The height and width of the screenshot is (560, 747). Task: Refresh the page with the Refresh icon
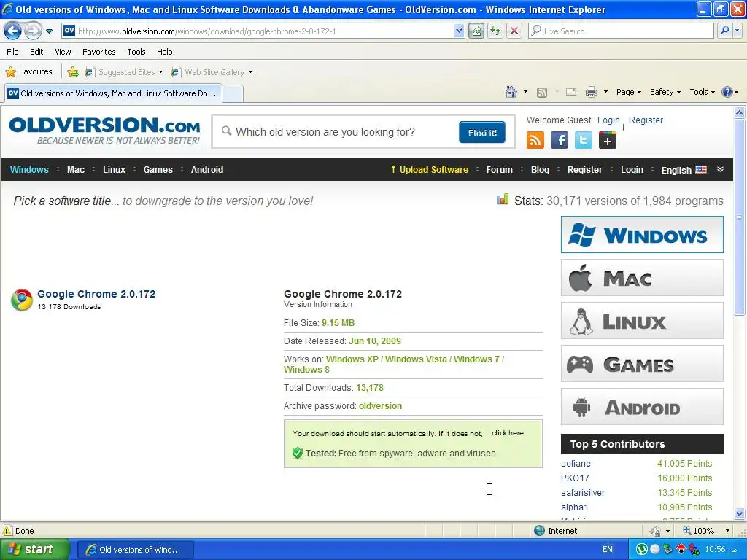point(495,31)
